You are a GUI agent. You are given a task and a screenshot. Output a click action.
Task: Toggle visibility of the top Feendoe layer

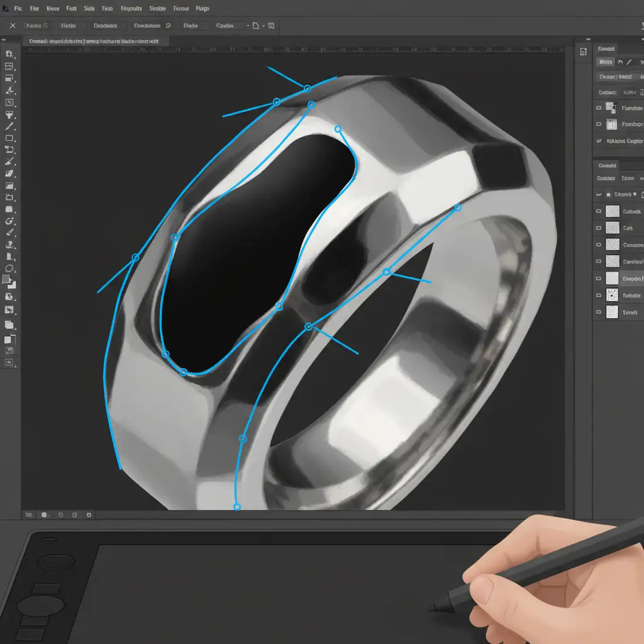tap(599, 108)
